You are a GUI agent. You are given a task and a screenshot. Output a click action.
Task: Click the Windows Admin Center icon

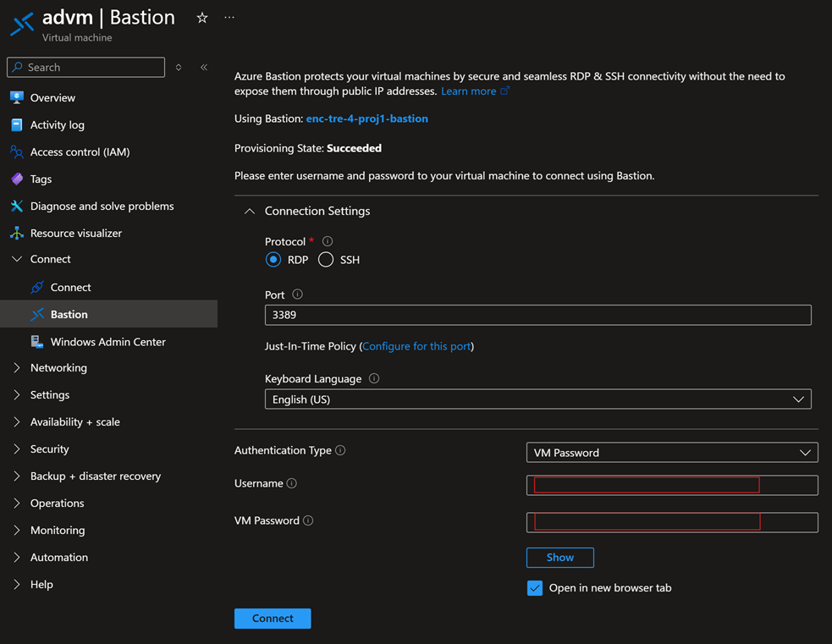(37, 342)
